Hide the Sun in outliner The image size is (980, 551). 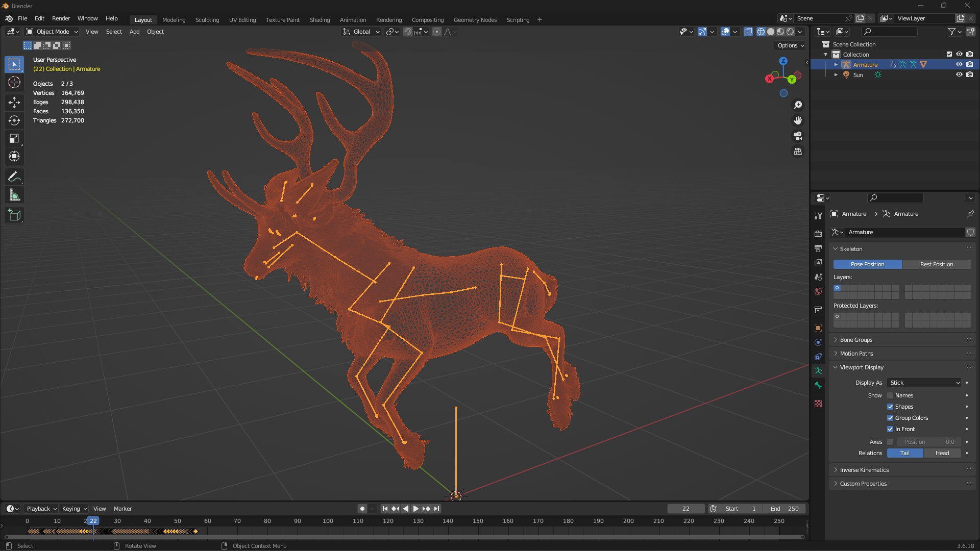(x=959, y=74)
